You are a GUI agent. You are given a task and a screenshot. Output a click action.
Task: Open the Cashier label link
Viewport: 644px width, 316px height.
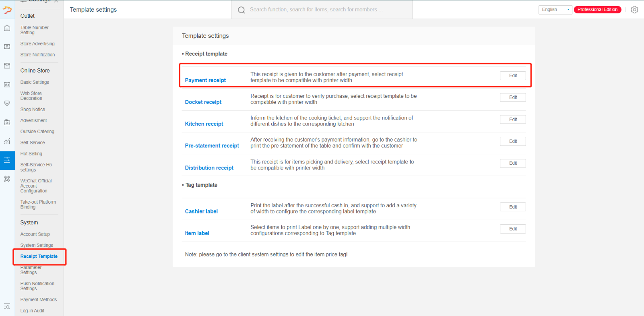pyautogui.click(x=201, y=211)
